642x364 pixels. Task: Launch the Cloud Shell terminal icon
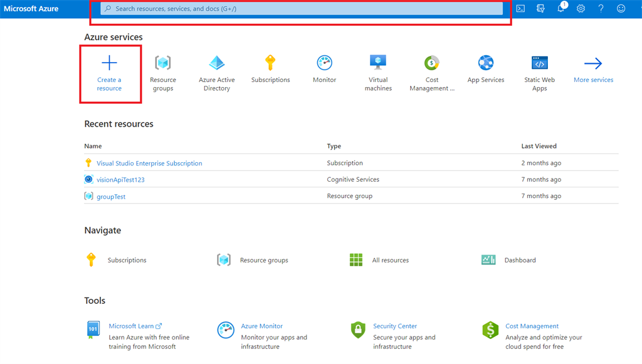coord(520,8)
